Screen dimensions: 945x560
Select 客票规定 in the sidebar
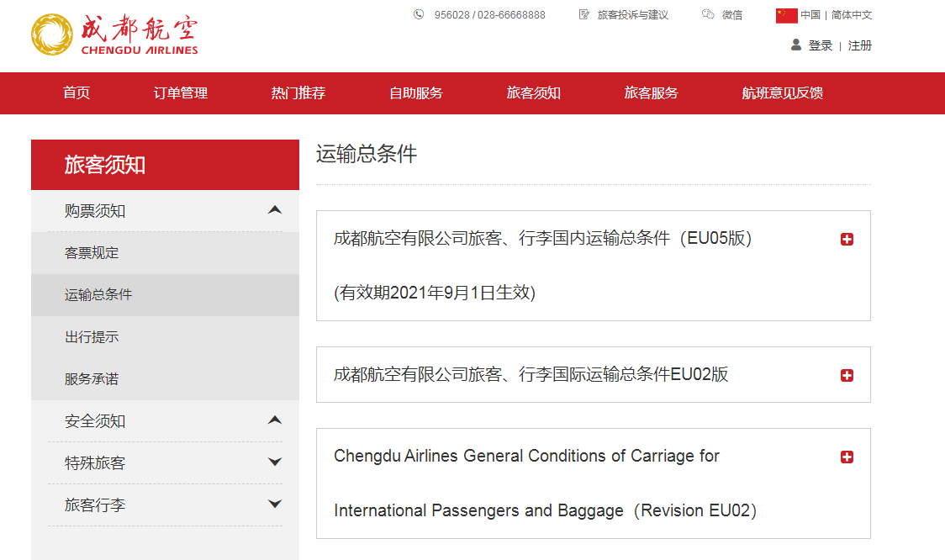pyautogui.click(x=92, y=253)
